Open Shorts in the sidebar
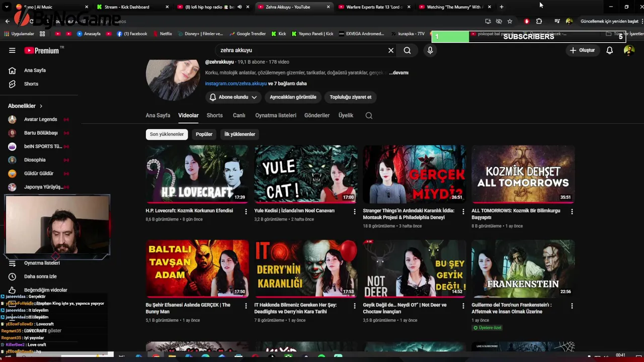The height and width of the screenshot is (362, 644). (x=31, y=84)
